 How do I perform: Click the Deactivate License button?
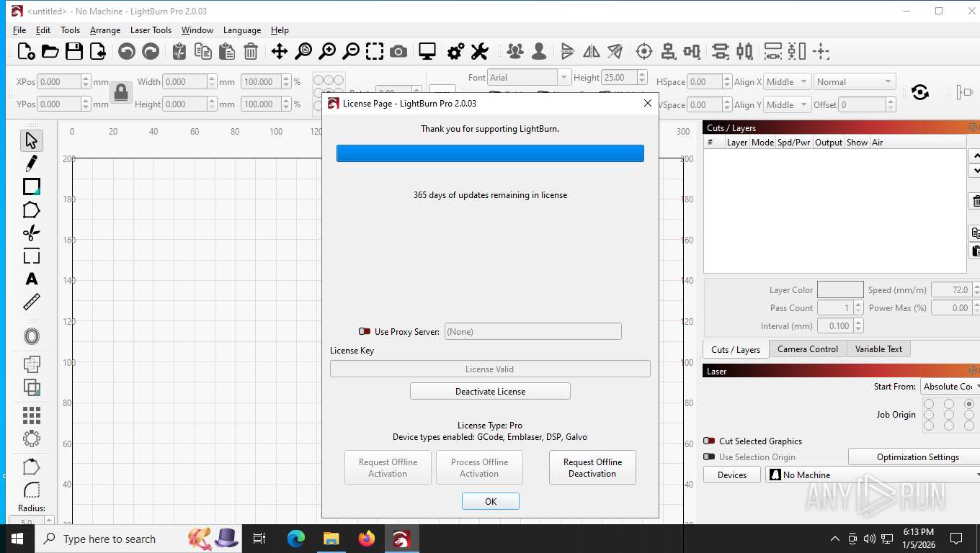[490, 391]
